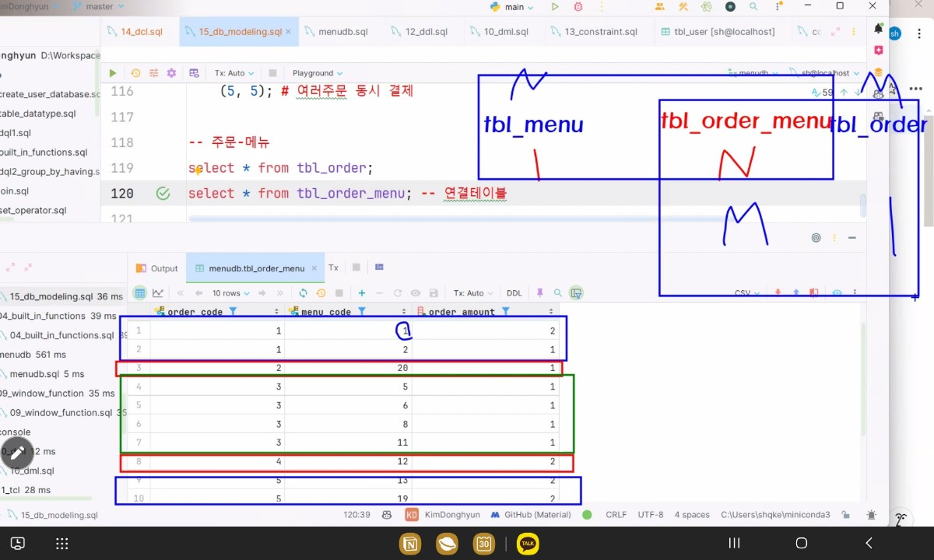The width and height of the screenshot is (934, 560).
Task: Close the menudb.tbl_order_menu result tab
Action: pyautogui.click(x=313, y=268)
